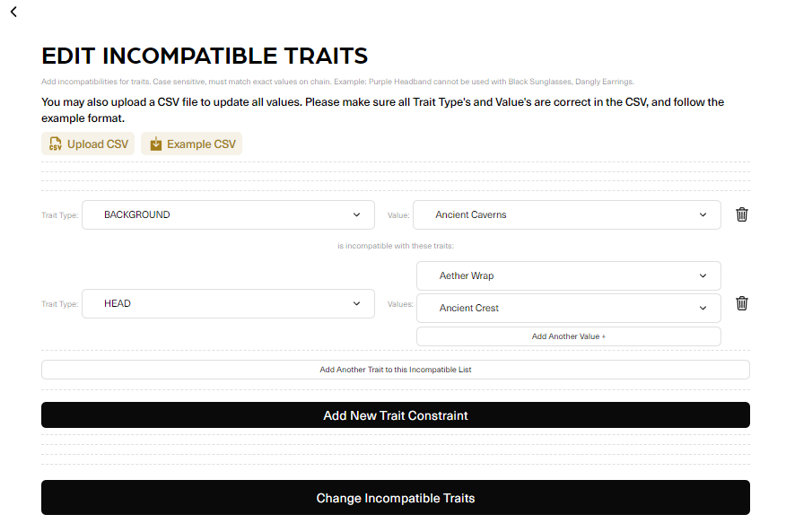This screenshot has width=786, height=532.
Task: Click the chevron in the Aether Wrap field
Action: (703, 275)
